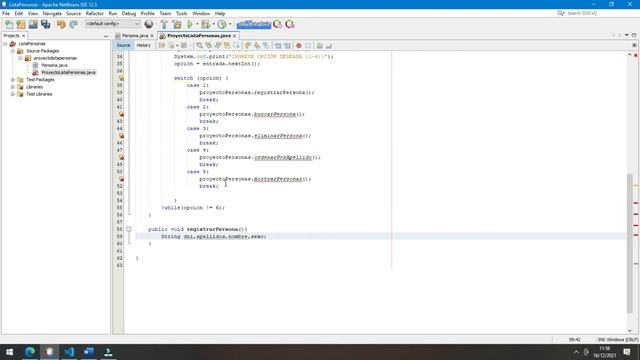Click the Clean and Build Project icon
This screenshot has height=360, width=640.
(177, 24)
